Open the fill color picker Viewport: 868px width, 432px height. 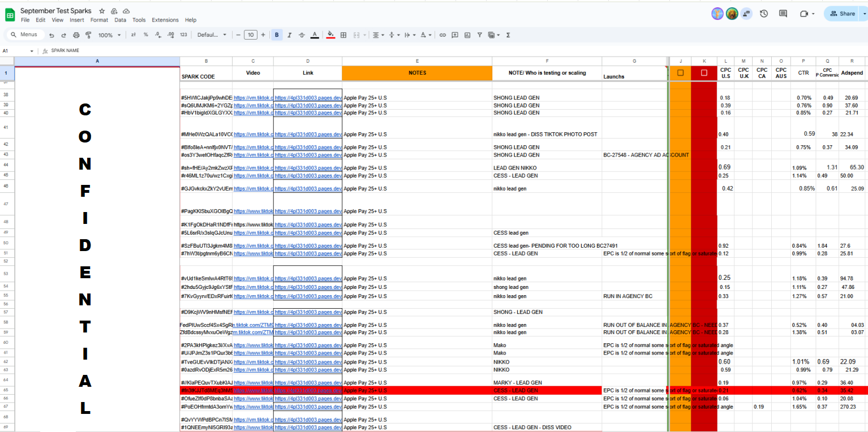pos(330,35)
